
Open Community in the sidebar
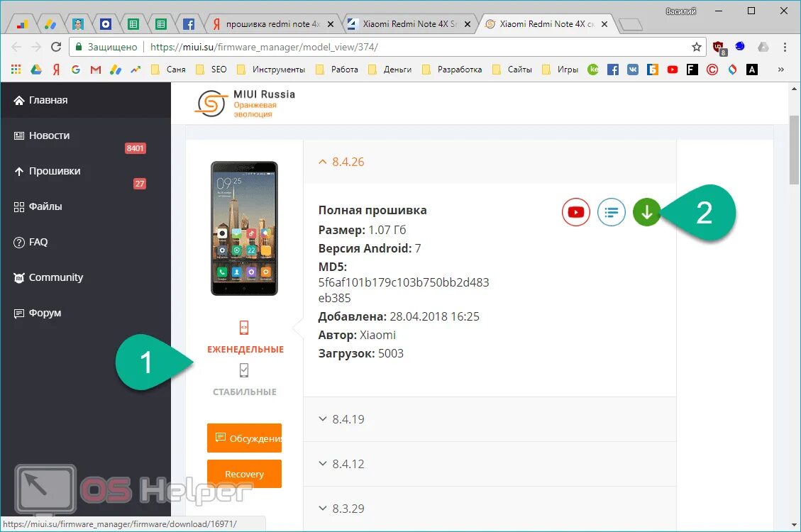pyautogui.click(x=86, y=277)
